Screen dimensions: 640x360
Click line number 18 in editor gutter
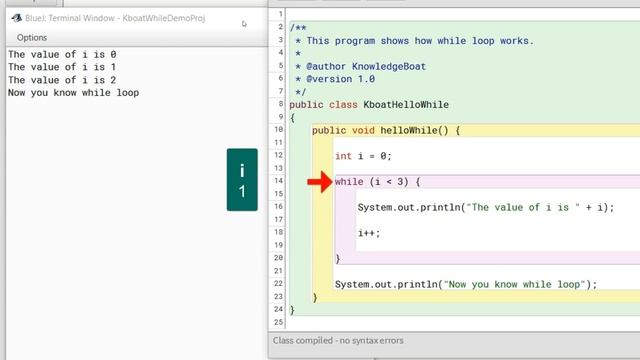coord(278,232)
